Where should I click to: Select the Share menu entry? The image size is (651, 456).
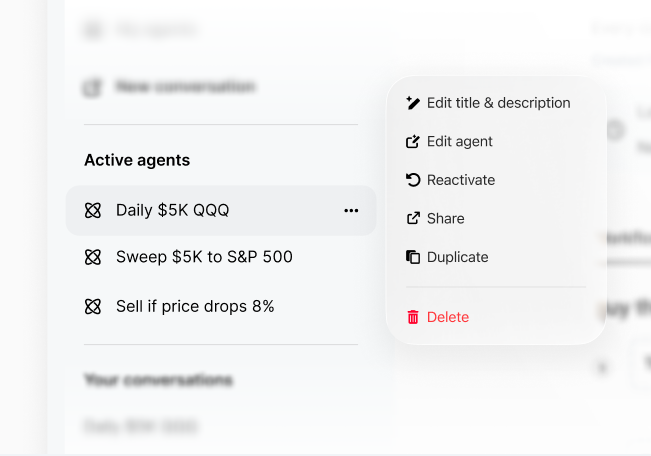point(445,219)
